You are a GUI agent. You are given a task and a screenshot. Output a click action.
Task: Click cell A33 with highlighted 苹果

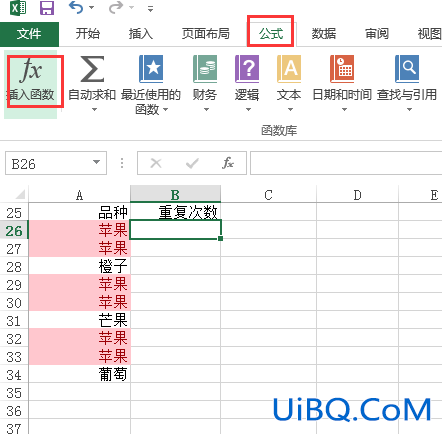(x=79, y=356)
